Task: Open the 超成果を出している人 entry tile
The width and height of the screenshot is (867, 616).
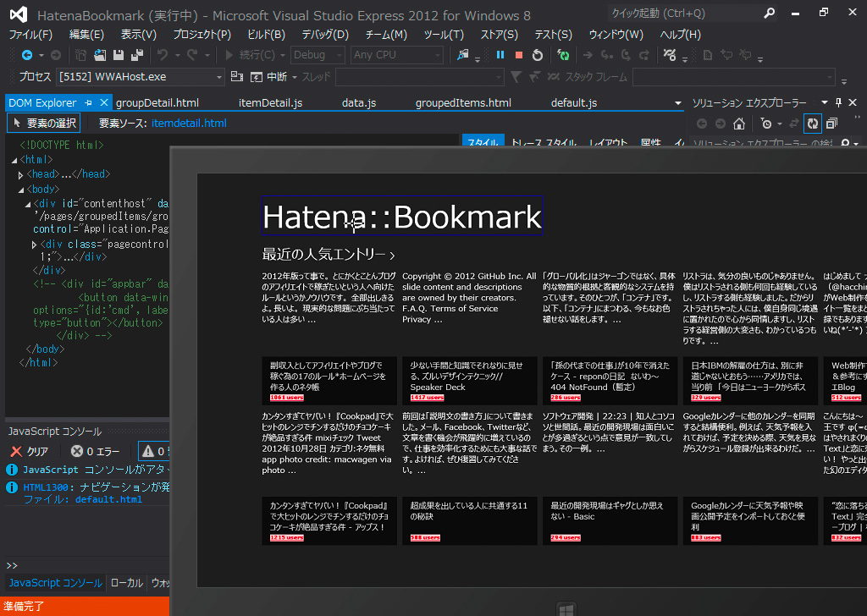Action: (469, 521)
